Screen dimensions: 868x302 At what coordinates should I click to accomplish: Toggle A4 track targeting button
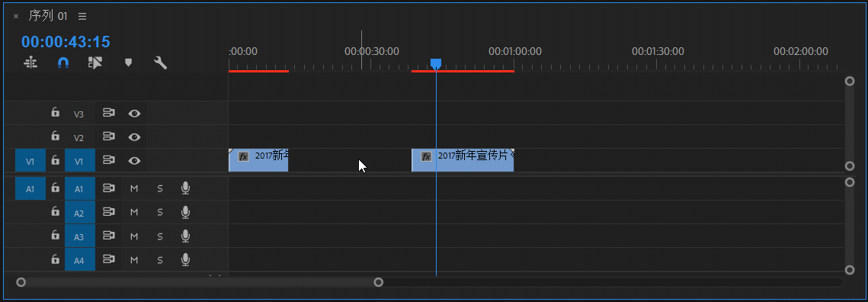(79, 259)
